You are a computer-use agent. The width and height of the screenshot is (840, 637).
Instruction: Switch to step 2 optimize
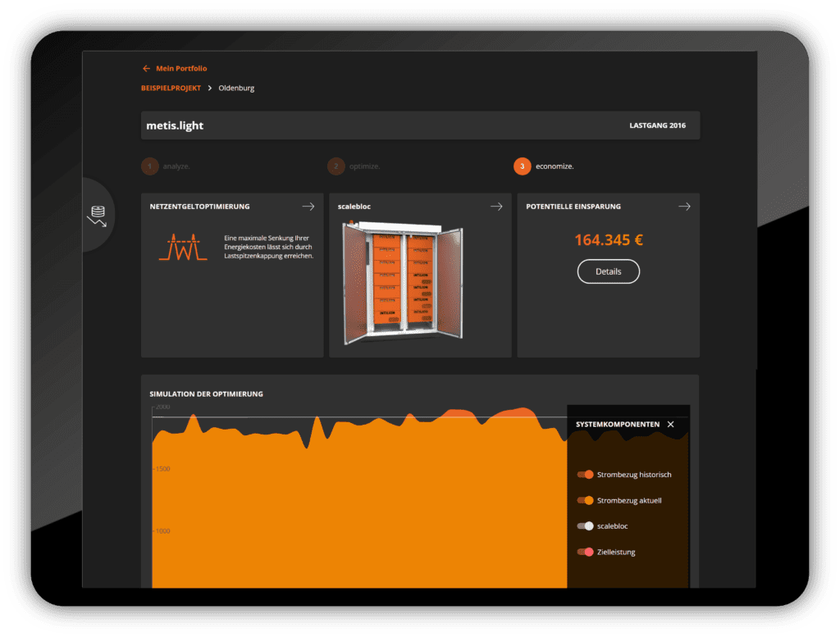(354, 166)
